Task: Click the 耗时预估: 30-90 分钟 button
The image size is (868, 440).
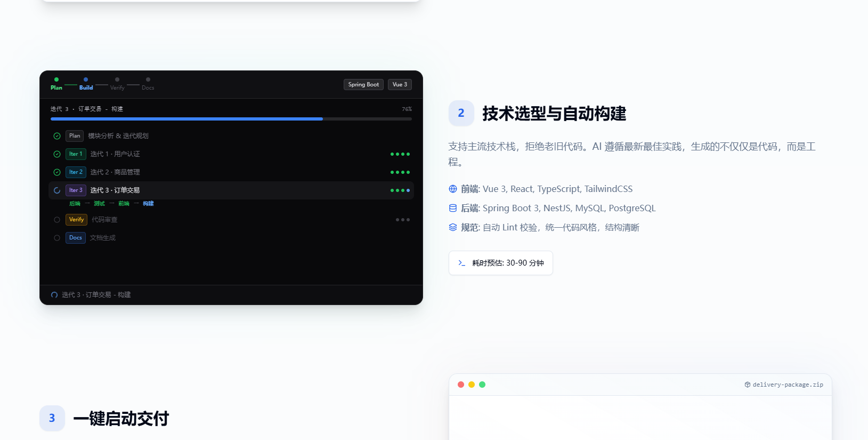Action: (x=501, y=263)
